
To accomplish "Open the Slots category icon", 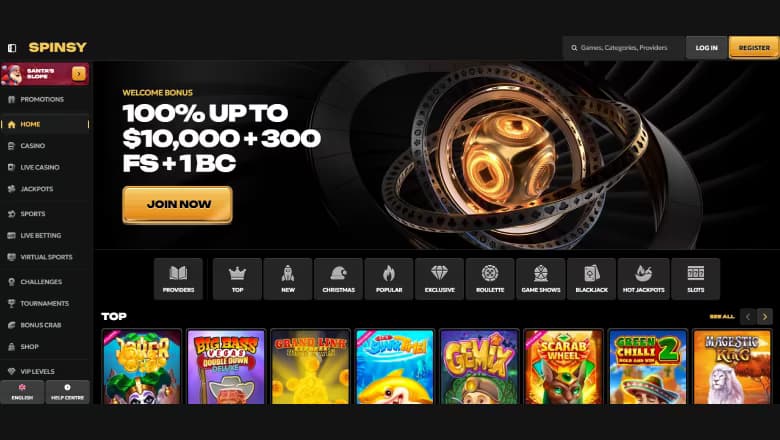I will click(x=695, y=279).
